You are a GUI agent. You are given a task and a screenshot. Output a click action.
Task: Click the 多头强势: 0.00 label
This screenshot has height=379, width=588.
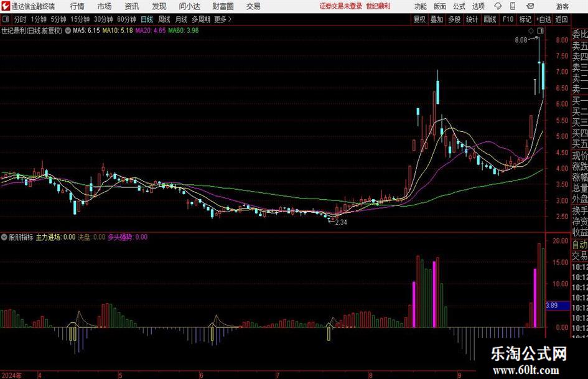[x=128, y=237]
